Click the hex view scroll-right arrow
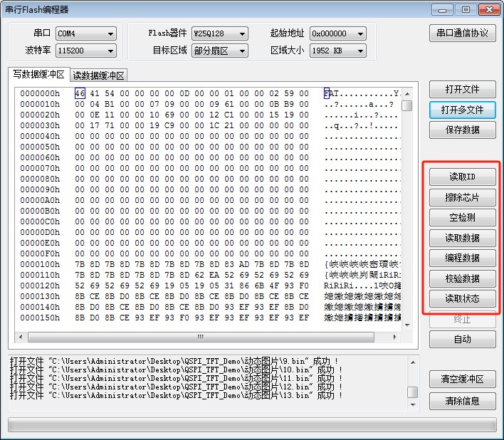Viewport: 504px width, 440px height. pyautogui.click(x=394, y=337)
